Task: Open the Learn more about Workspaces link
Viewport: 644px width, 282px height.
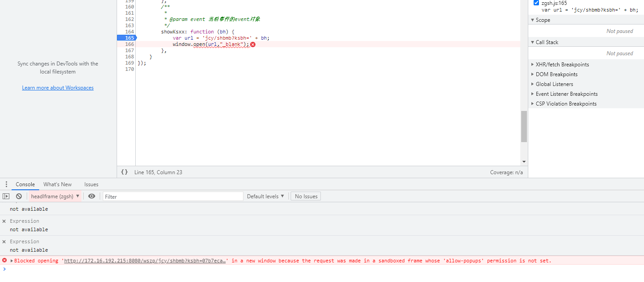Action: (x=58, y=87)
